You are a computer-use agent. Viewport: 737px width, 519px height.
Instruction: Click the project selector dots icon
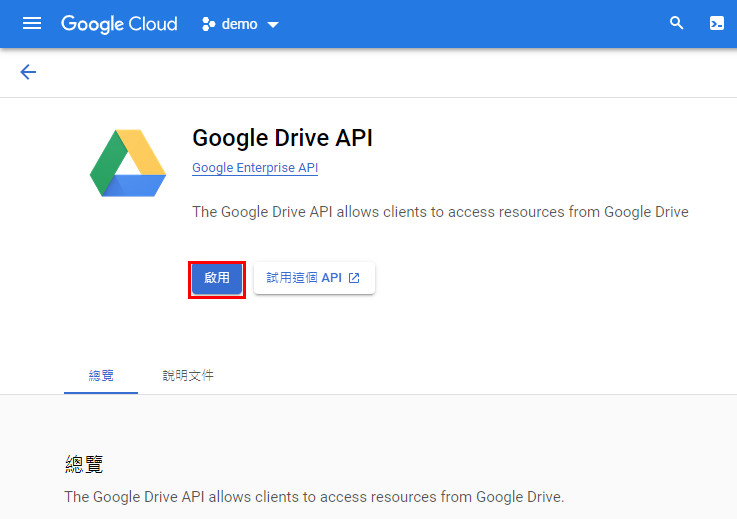click(x=208, y=24)
